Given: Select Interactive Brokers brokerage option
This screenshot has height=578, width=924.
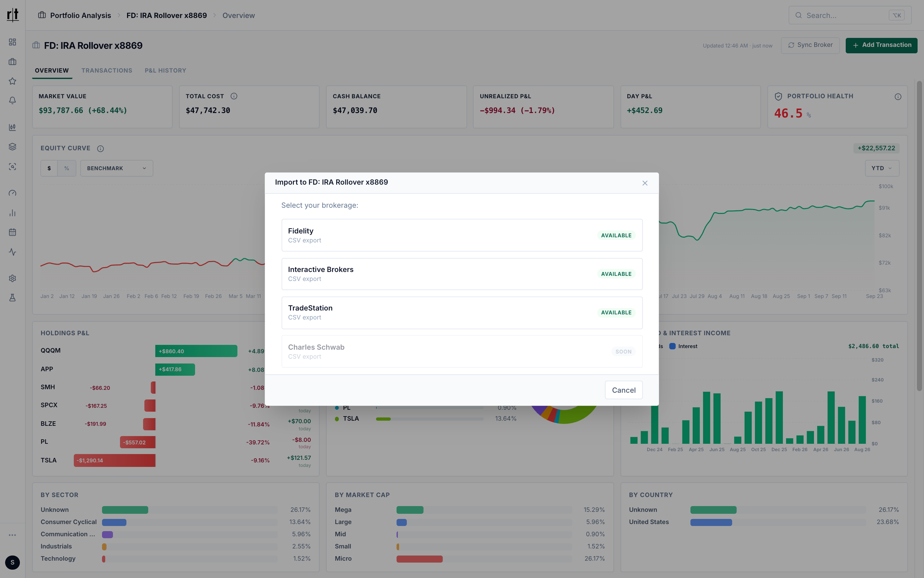Looking at the screenshot, I should coord(462,274).
